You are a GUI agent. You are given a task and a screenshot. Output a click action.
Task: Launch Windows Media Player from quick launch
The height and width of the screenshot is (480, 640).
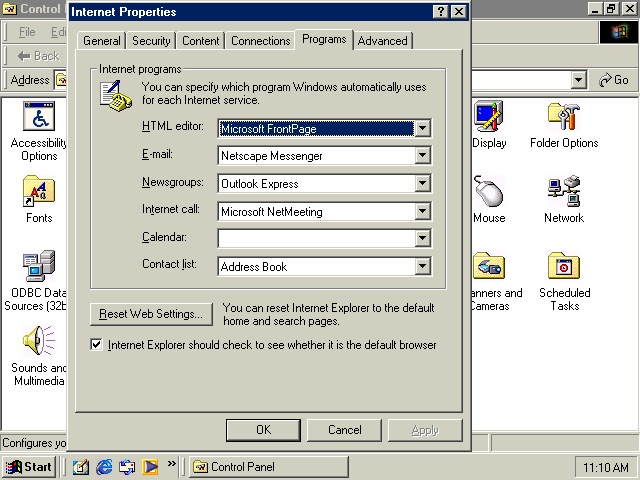pos(150,467)
